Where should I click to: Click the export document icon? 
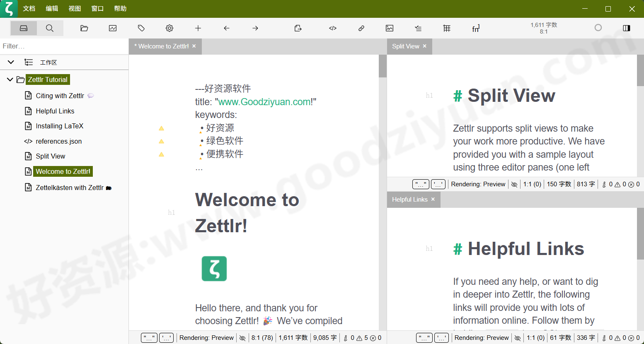pos(298,28)
